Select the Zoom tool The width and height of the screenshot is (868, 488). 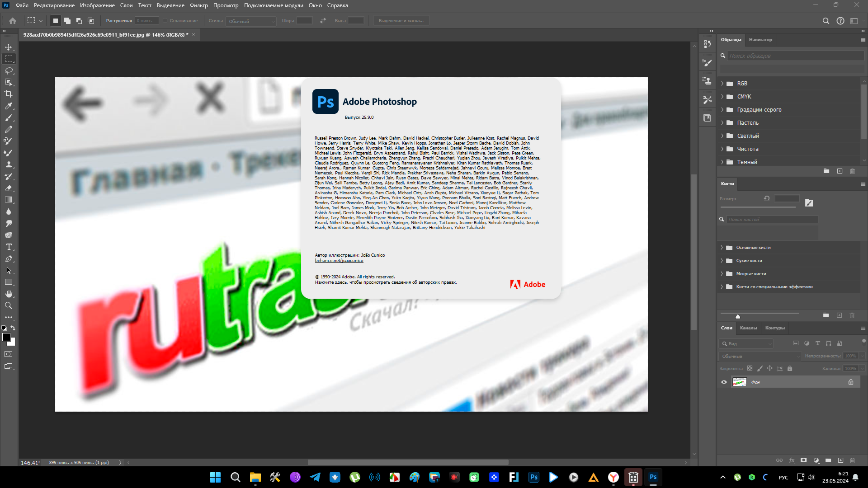[x=9, y=305]
